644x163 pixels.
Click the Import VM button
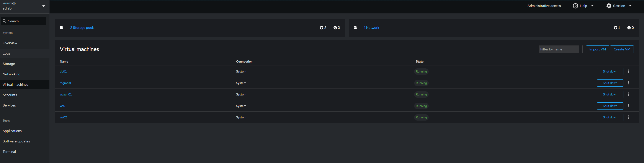click(598, 49)
